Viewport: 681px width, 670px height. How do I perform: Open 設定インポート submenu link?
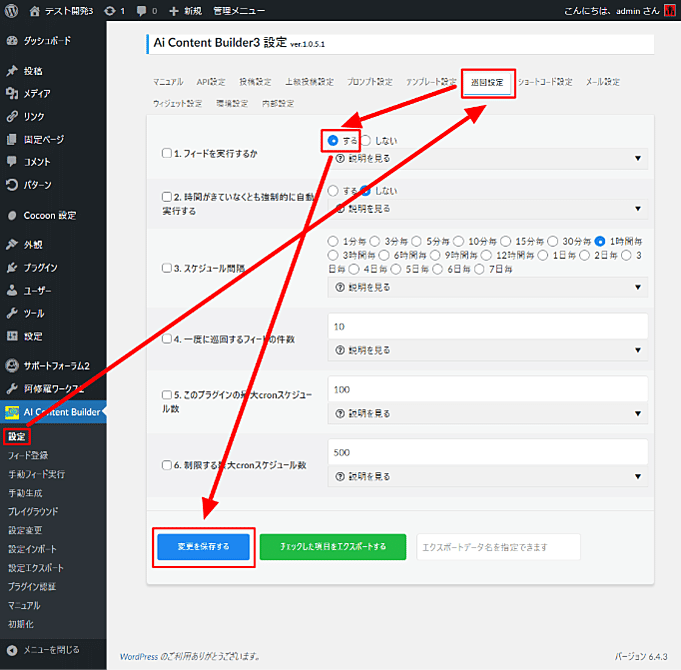click(32, 549)
